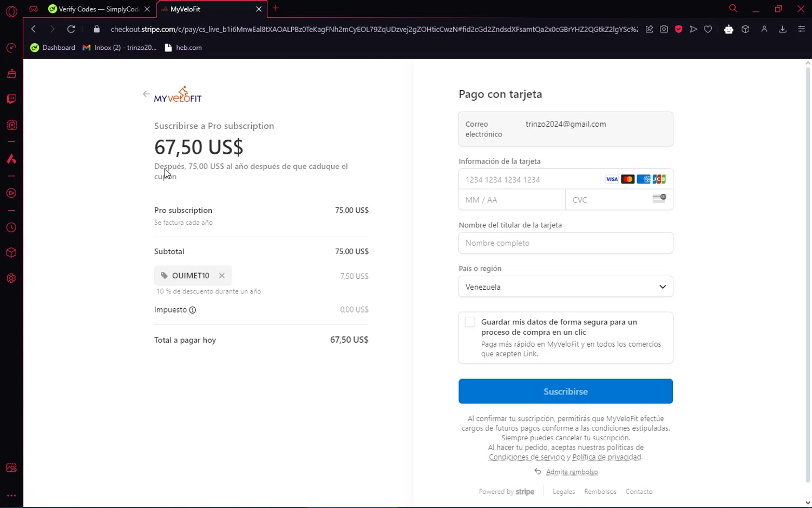Open the Twitch icon in sidebar
Screen dimensions: 812x508
(11, 99)
